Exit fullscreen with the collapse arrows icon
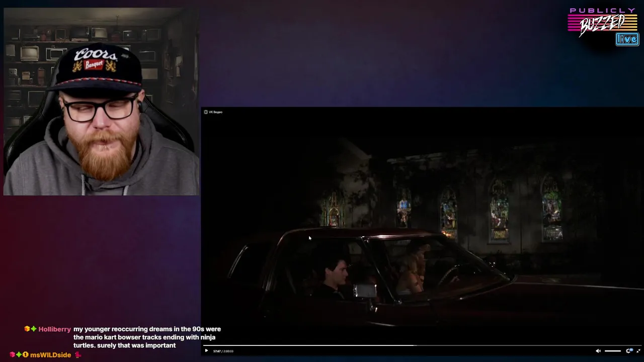Screen dimensions: 644x362 pos(638,351)
